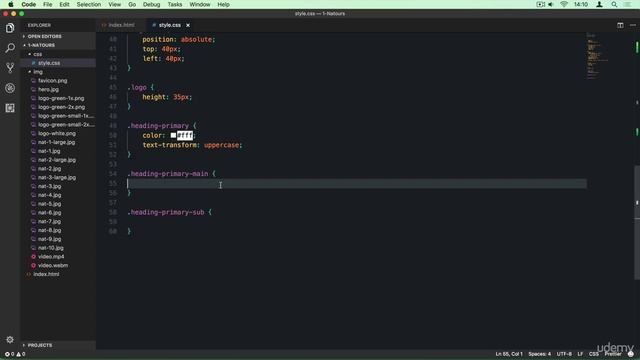The width and height of the screenshot is (640, 360).
Task: Change indentation via Spaces: 4
Action: (x=540, y=354)
